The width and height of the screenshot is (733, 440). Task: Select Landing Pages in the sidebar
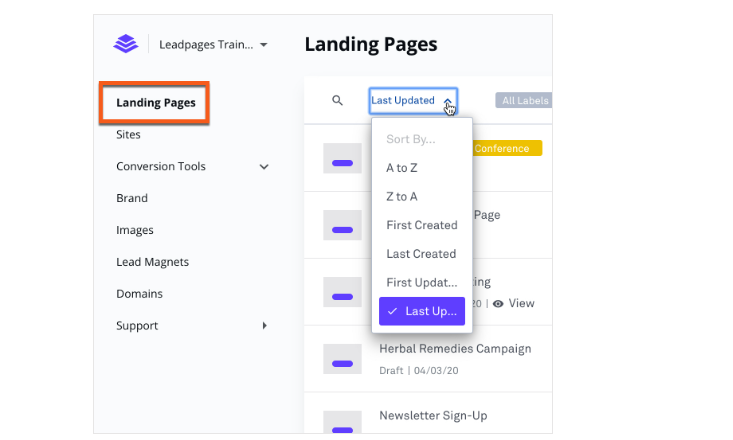tap(156, 102)
